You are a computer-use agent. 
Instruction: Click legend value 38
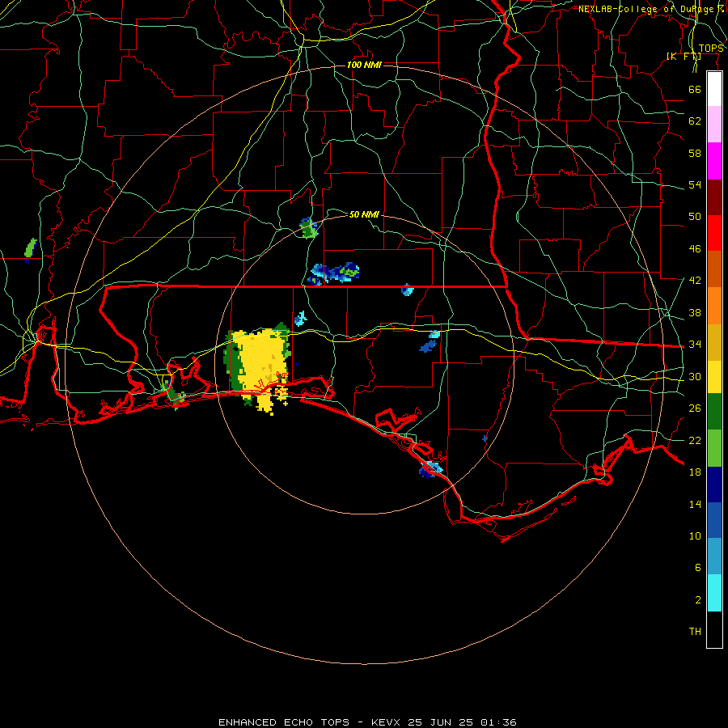coord(695,312)
